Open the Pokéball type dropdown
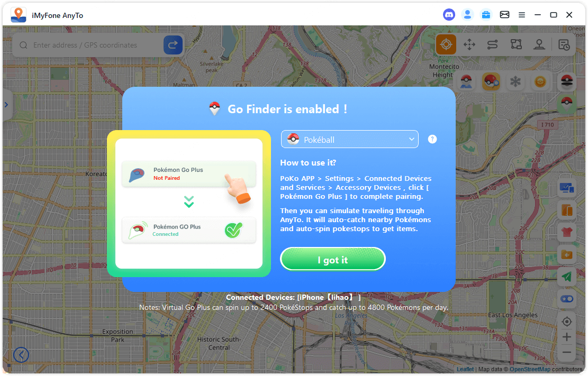The width and height of the screenshot is (588, 376). (x=350, y=140)
